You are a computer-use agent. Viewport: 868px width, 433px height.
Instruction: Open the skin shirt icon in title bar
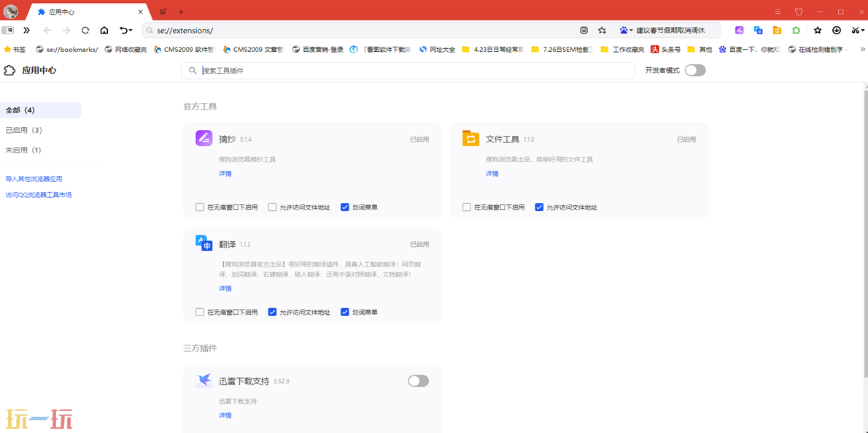pyautogui.click(x=799, y=12)
